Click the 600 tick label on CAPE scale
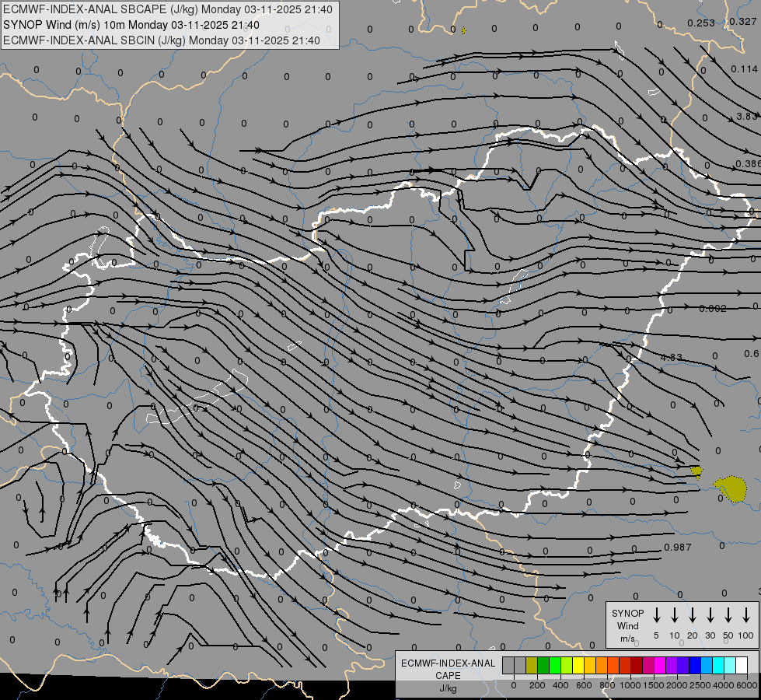Image resolution: width=761 pixels, height=700 pixels. (584, 685)
